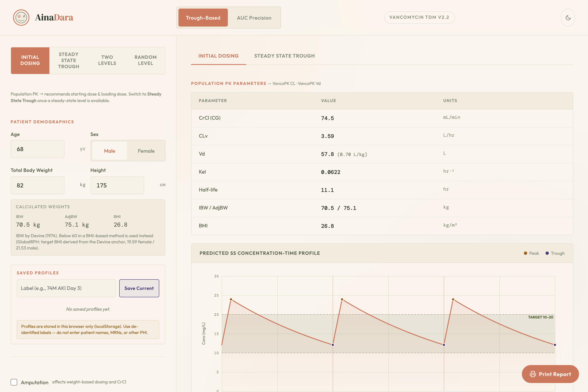Click the first trough point on the chart
Screen dimensions: 588x392
(x=333, y=345)
